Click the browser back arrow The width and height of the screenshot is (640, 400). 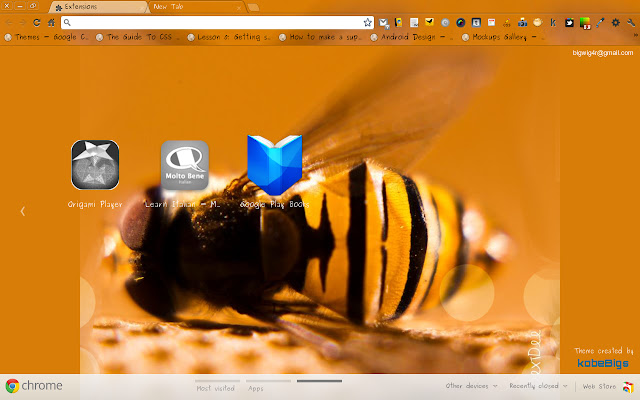(x=9, y=22)
